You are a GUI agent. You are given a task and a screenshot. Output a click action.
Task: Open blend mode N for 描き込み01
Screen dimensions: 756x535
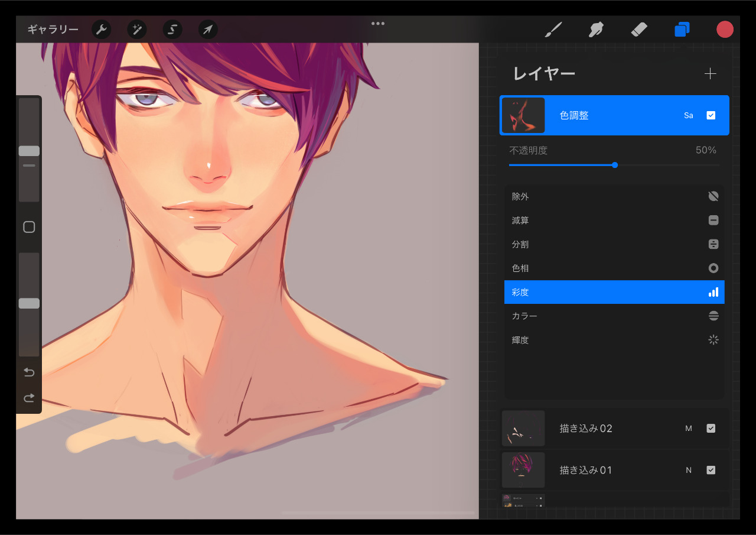click(688, 470)
